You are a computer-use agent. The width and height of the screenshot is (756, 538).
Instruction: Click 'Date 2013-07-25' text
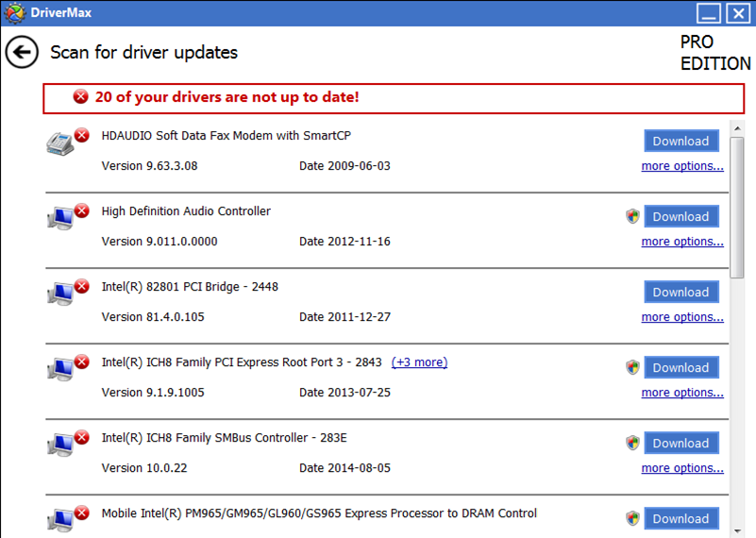coord(344,393)
